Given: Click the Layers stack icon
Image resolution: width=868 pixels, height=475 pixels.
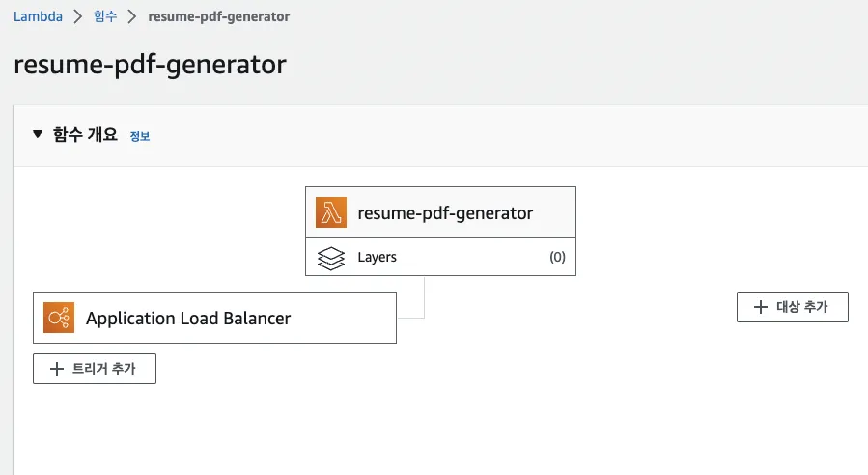Looking at the screenshot, I should pos(331,258).
